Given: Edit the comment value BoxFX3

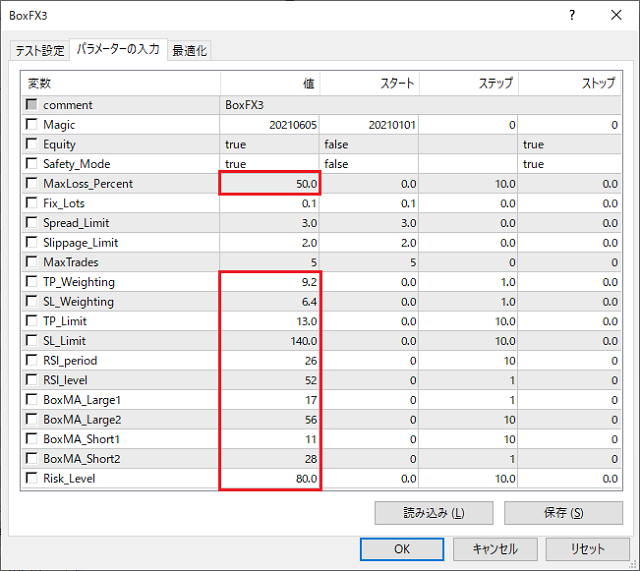Looking at the screenshot, I should [420, 105].
